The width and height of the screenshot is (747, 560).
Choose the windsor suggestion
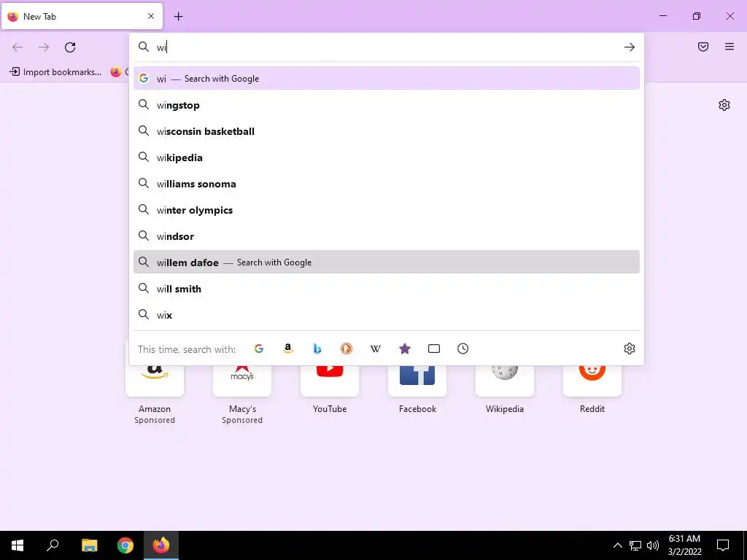pos(387,236)
